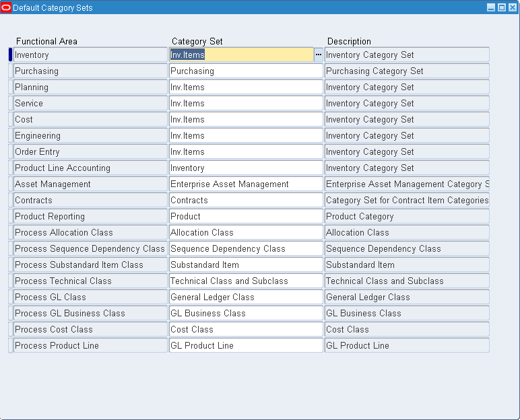Select the Technical Class and Subclass category set
The height and width of the screenshot is (420, 520).
pyautogui.click(x=246, y=281)
